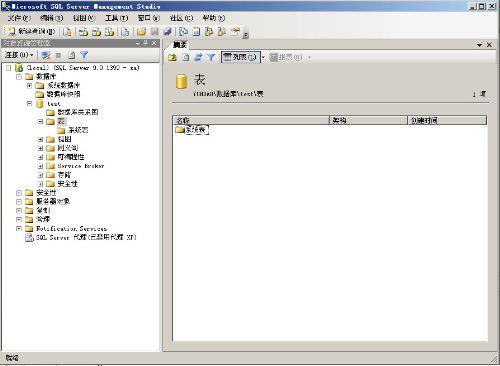Click the Synchronize arrows icon in Summary toolbar

[198, 57]
